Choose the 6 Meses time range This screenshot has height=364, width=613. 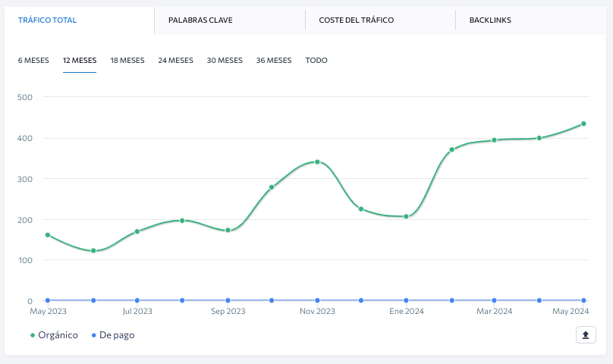point(33,61)
